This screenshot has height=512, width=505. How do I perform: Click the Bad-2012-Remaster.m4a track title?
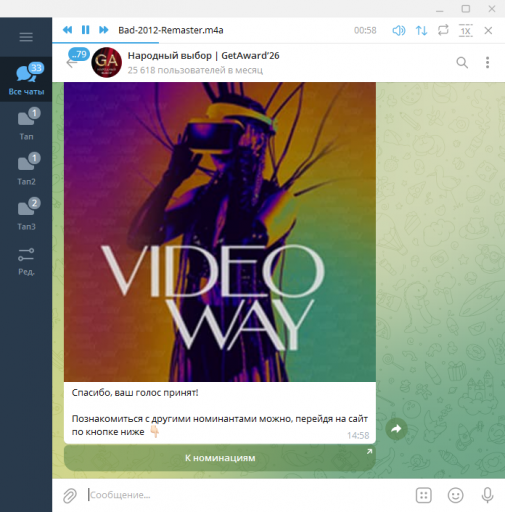tap(171, 30)
